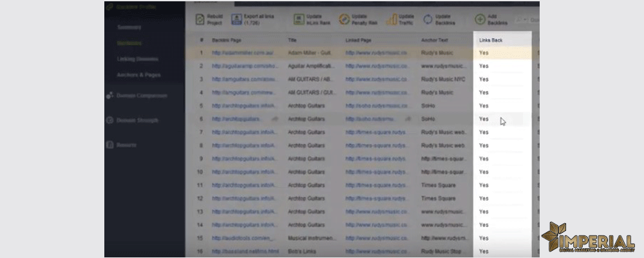Open row 1 rudysmusic linked page
The width and height of the screenshot is (644, 258).
pyautogui.click(x=376, y=53)
